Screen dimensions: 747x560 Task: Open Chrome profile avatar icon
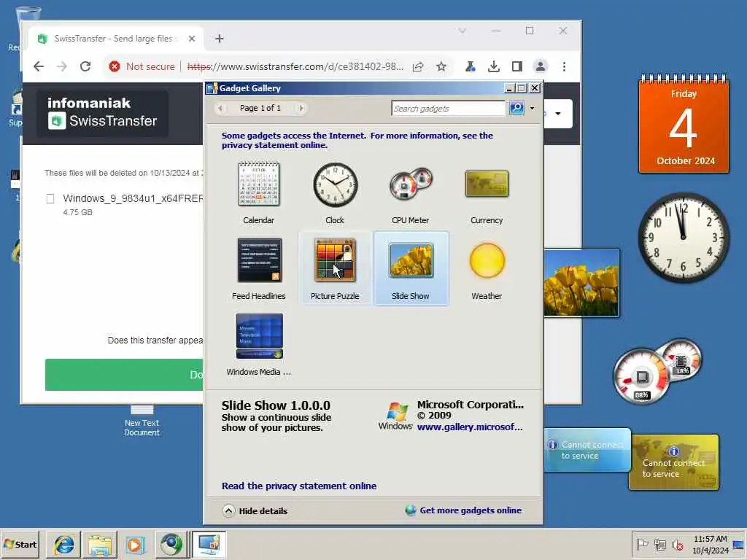(541, 66)
